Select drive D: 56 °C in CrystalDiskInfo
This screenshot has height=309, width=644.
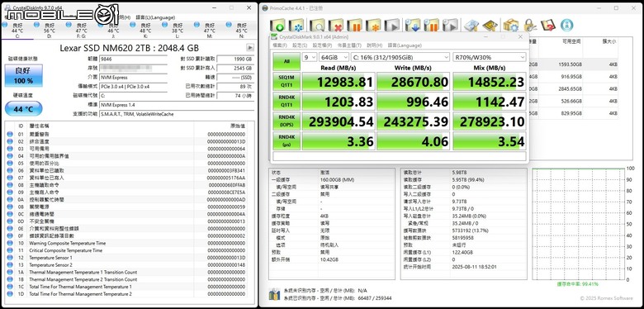pos(50,31)
